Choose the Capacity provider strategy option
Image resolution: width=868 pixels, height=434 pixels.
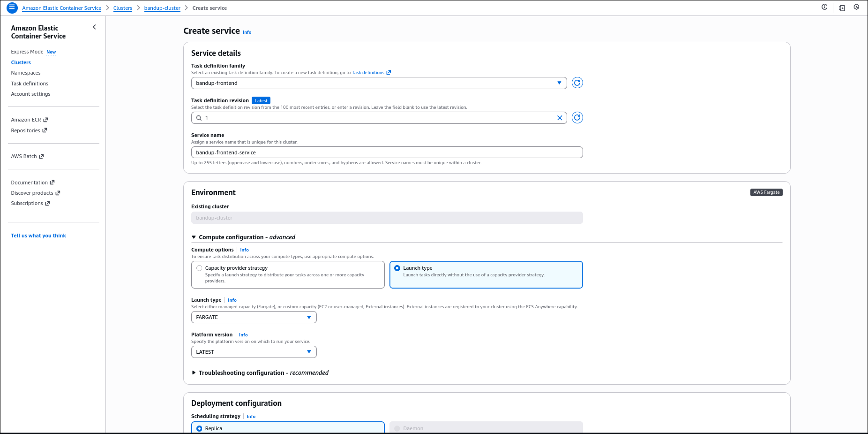199,268
